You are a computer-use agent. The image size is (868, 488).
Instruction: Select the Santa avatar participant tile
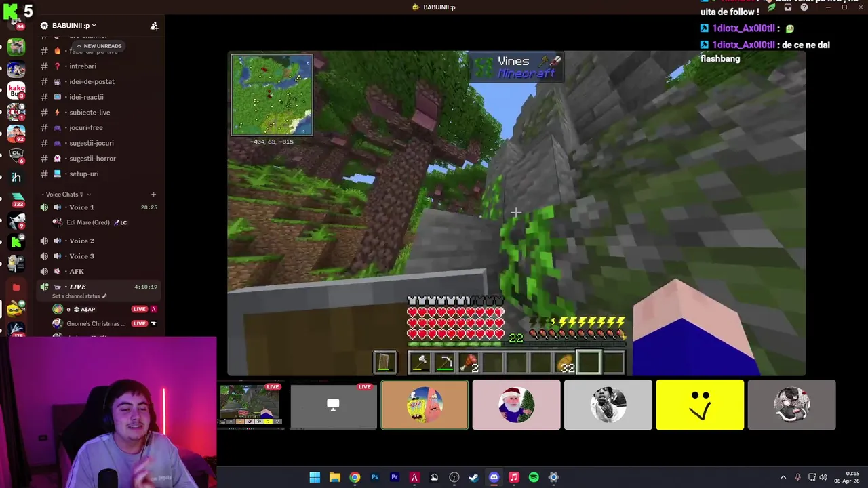coord(516,405)
